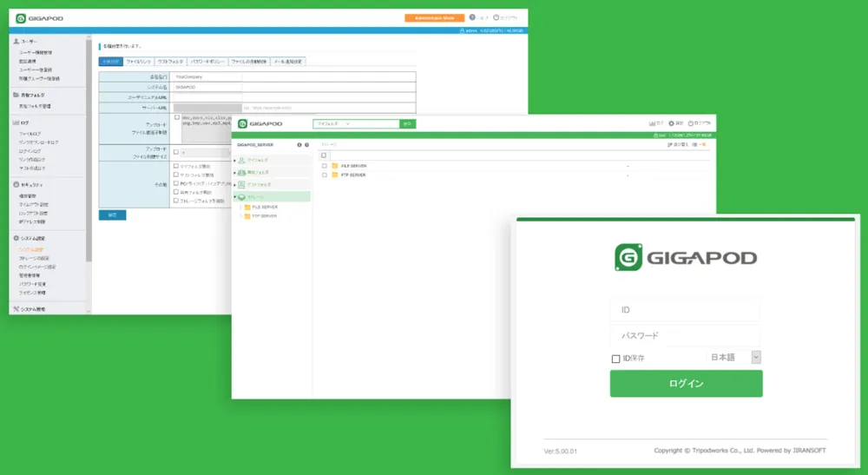Check the box next to FILE SERVER row
868x475 pixels.
[x=324, y=165]
